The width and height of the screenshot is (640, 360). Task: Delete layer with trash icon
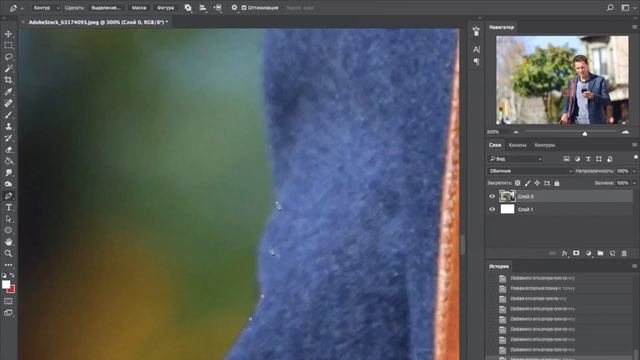624,253
